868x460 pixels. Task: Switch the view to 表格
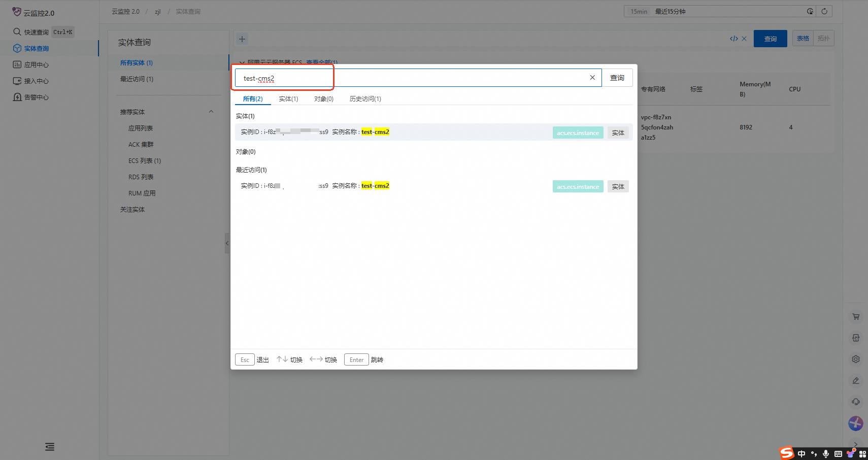coord(803,39)
